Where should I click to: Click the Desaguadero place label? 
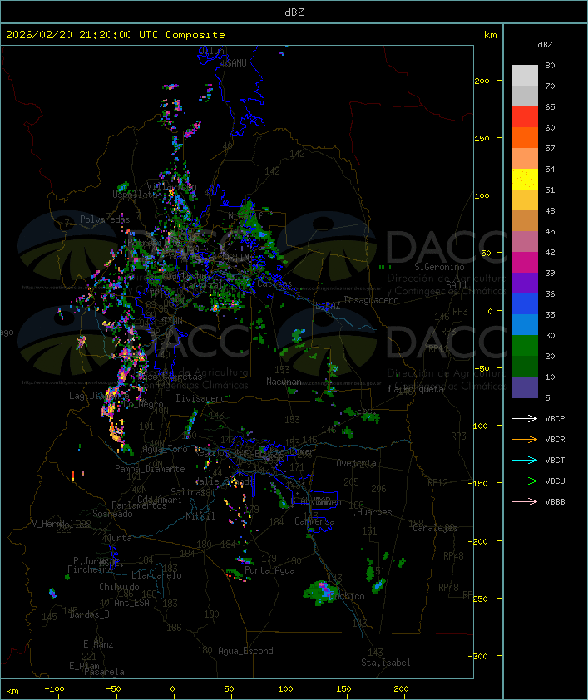click(x=371, y=300)
